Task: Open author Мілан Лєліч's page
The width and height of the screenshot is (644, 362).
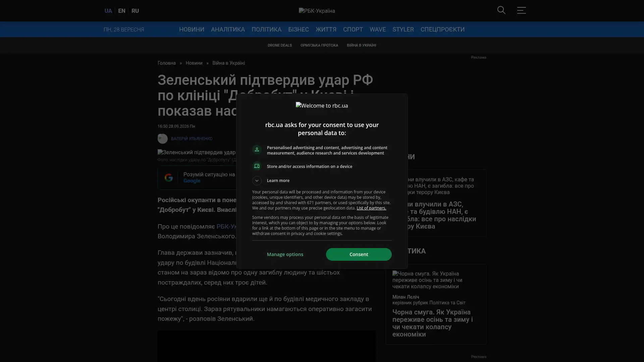Action: coord(406,297)
